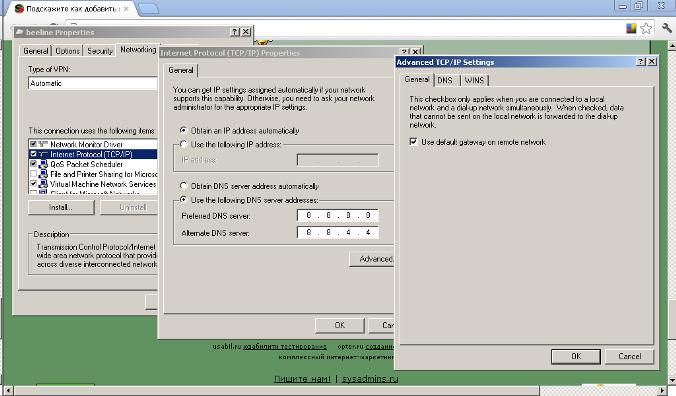Switch to General tab in Advanced TCP/IP Settings
676x396 pixels.
[x=416, y=79]
